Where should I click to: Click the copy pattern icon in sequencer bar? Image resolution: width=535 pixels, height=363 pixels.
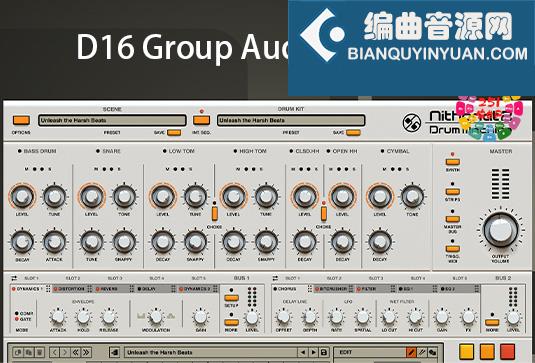[x=18, y=352]
